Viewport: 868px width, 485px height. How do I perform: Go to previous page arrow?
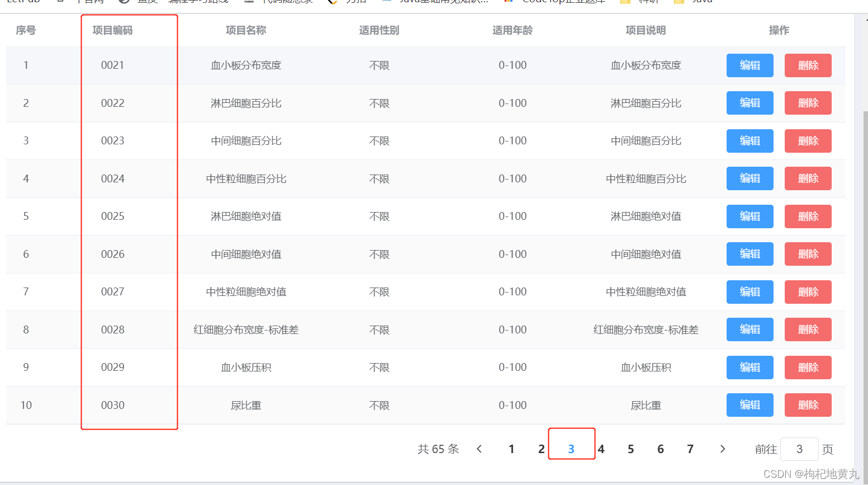(479, 449)
